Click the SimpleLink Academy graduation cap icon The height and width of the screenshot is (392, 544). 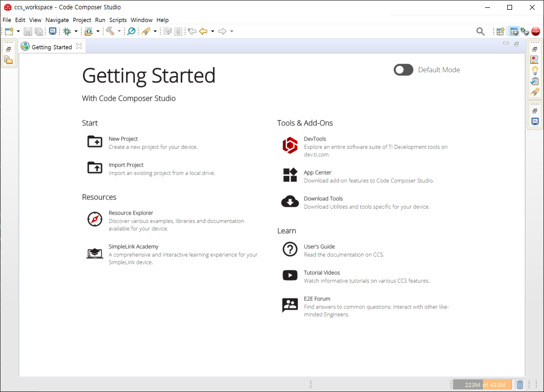(95, 253)
